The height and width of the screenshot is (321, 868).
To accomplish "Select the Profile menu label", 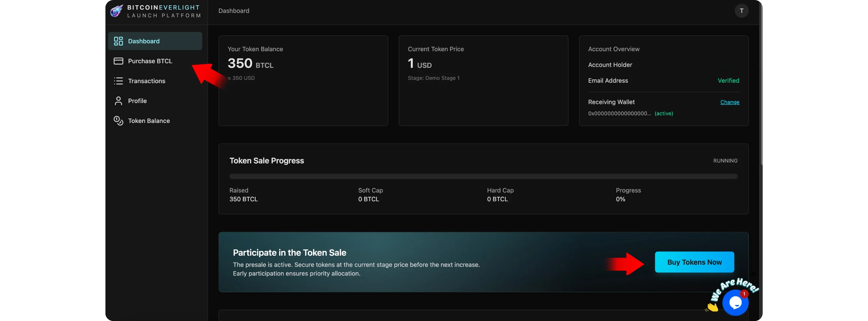I will point(137,101).
